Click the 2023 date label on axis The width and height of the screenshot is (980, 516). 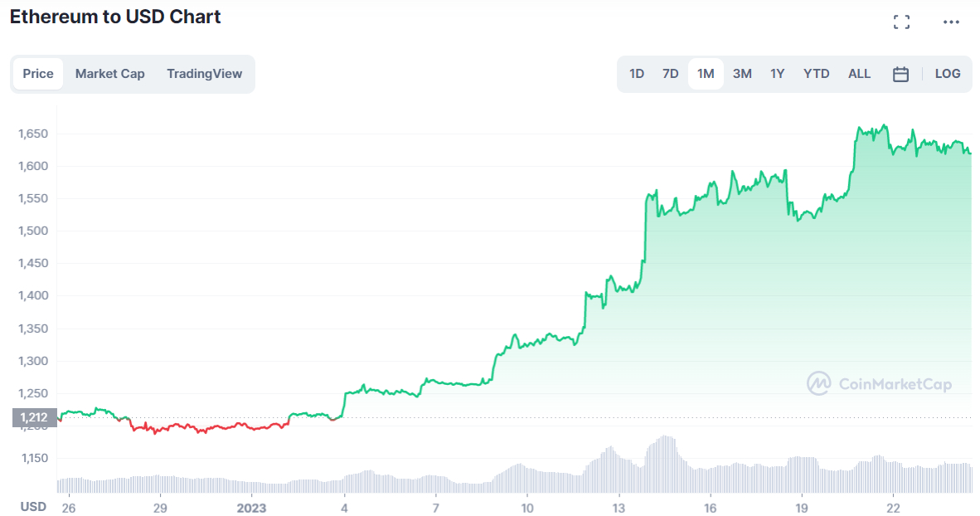(x=250, y=507)
